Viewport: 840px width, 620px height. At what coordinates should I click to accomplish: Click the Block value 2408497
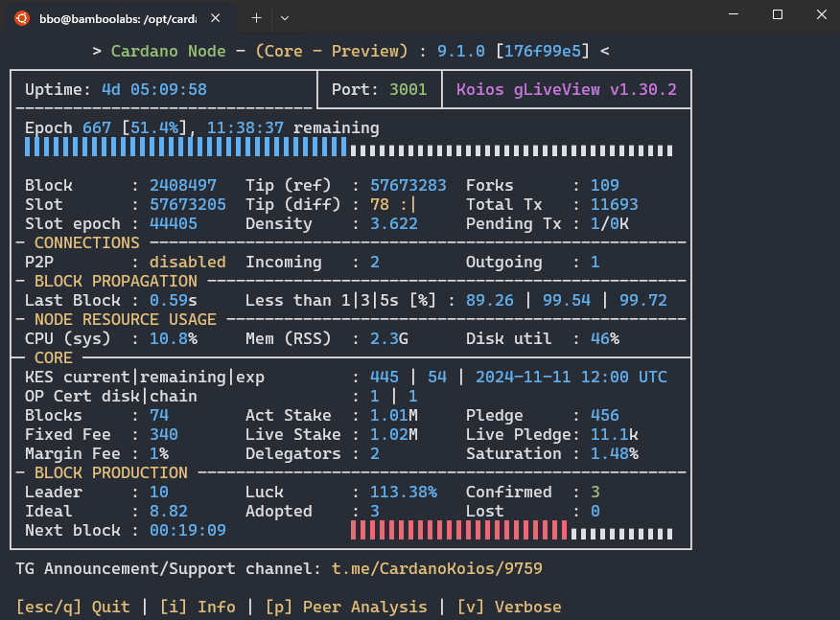tap(183, 185)
